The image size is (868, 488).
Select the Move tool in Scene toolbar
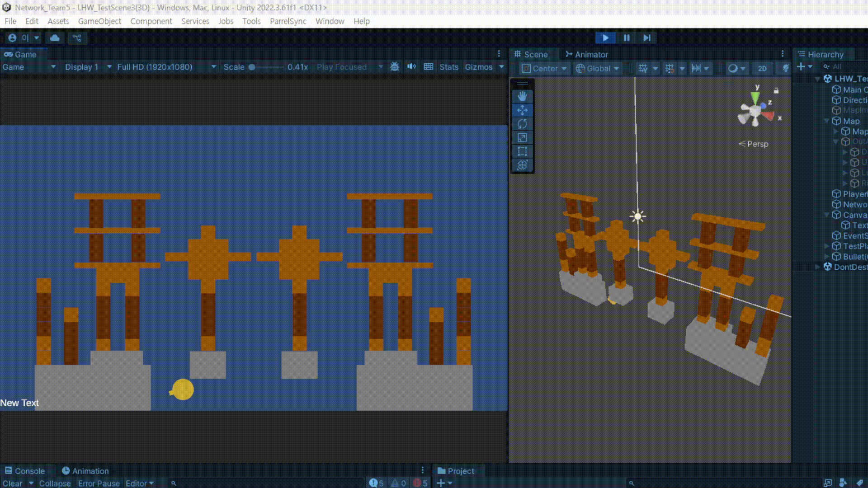point(522,110)
